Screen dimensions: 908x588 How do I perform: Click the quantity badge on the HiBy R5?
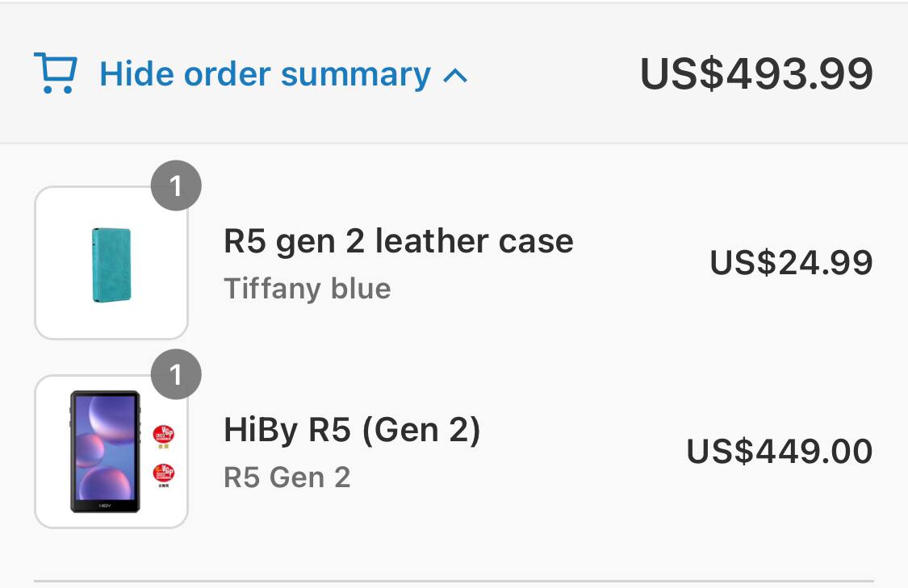click(x=175, y=374)
